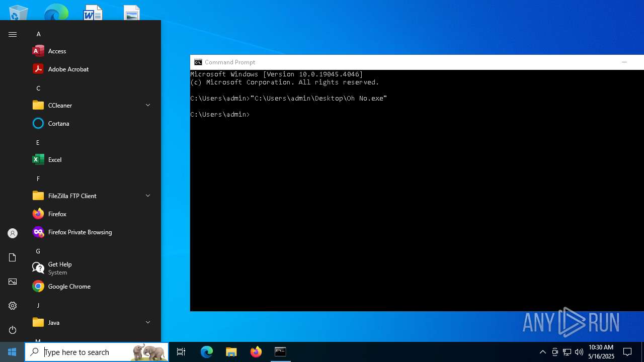Launch Adobe Acrobat from app list

pos(91,69)
